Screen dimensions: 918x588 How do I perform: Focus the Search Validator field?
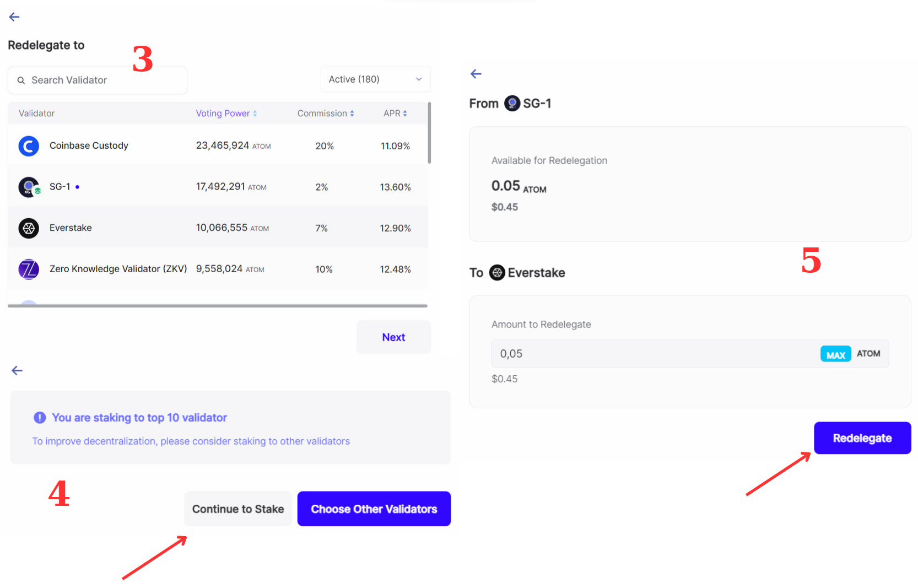tap(98, 80)
